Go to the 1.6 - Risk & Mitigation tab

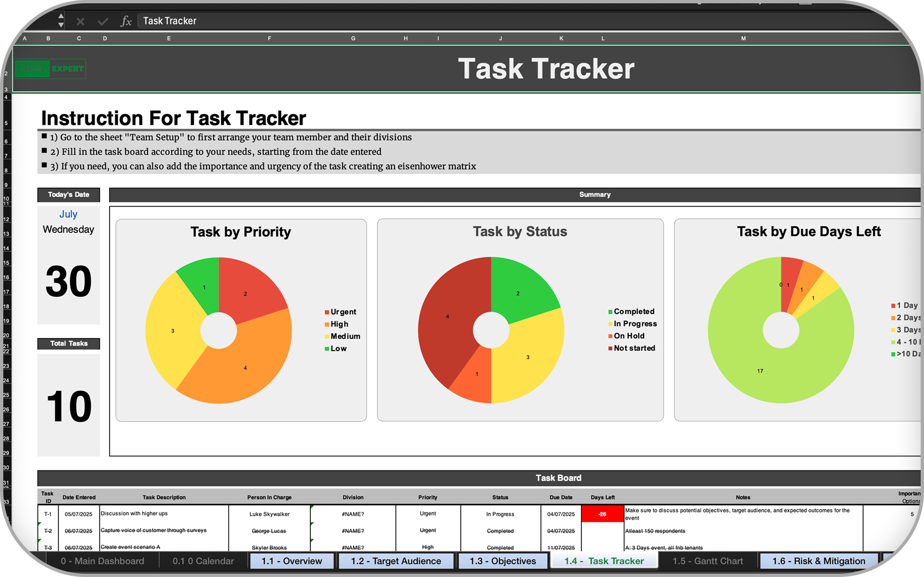818,561
